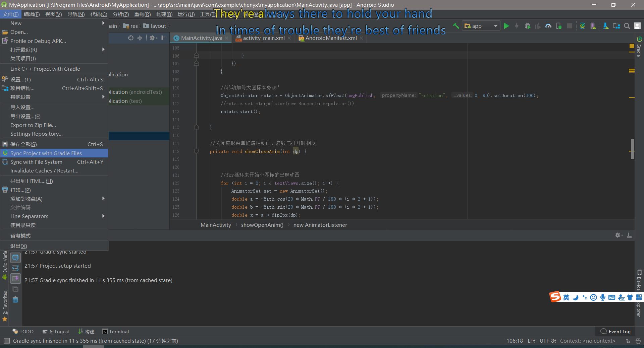Open Search Everywhere with the magnifier icon
Image resolution: width=644 pixels, height=348 pixels.
627,26
